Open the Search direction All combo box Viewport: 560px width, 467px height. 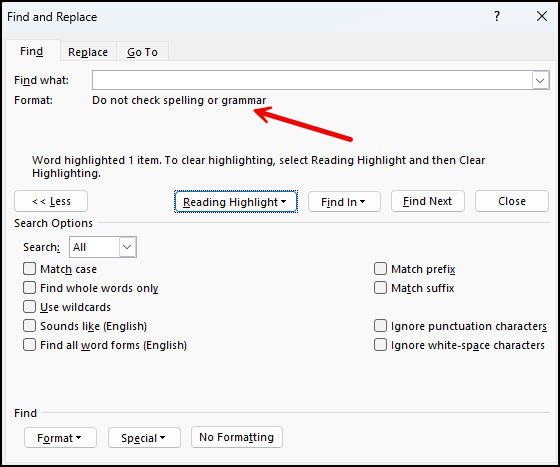(x=103, y=247)
